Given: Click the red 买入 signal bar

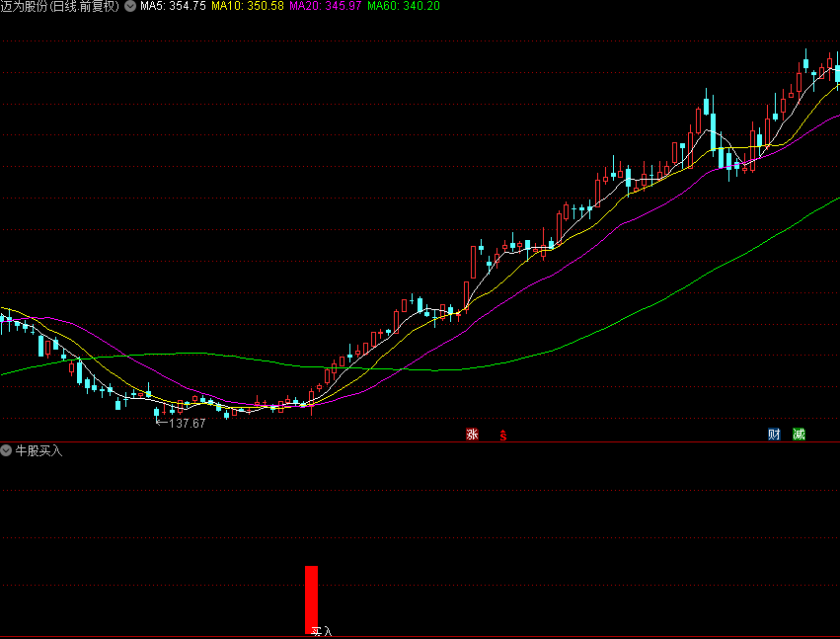Looking at the screenshot, I should click(x=311, y=599).
